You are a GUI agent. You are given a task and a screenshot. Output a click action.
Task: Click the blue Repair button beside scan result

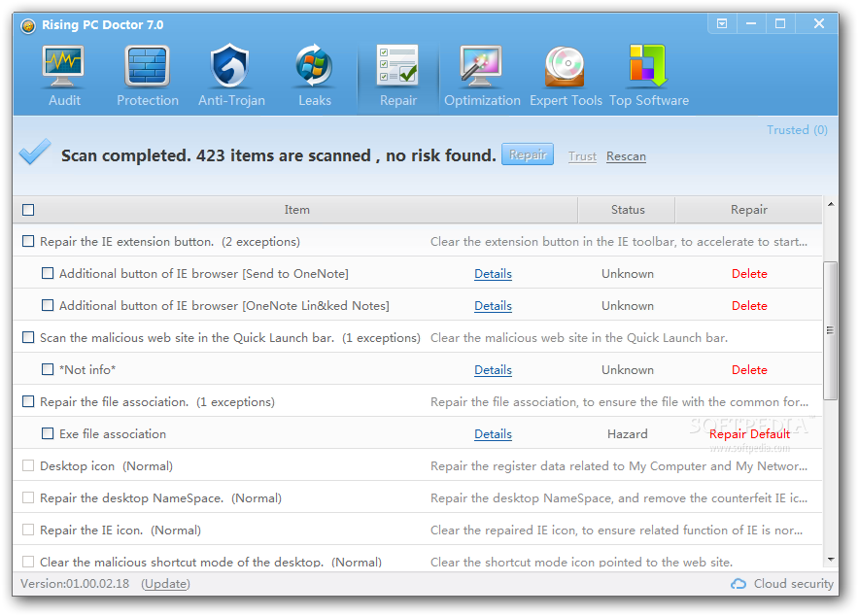(528, 154)
